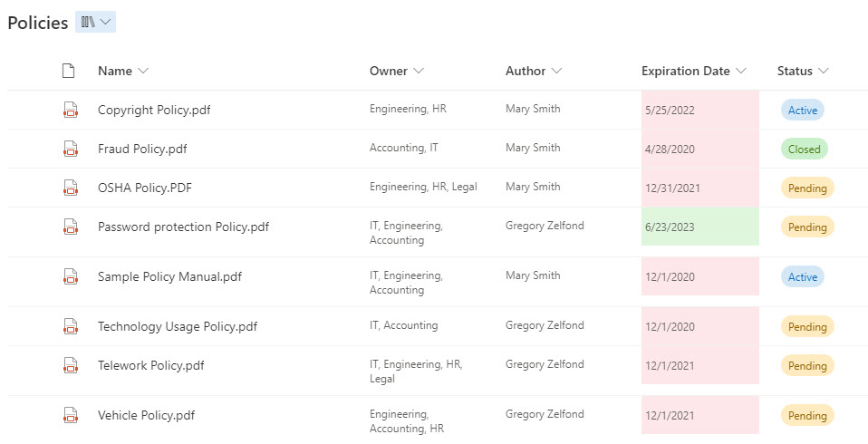
Task: Open the library view switcher icon beside Policies
Action: pyautogui.click(x=95, y=23)
